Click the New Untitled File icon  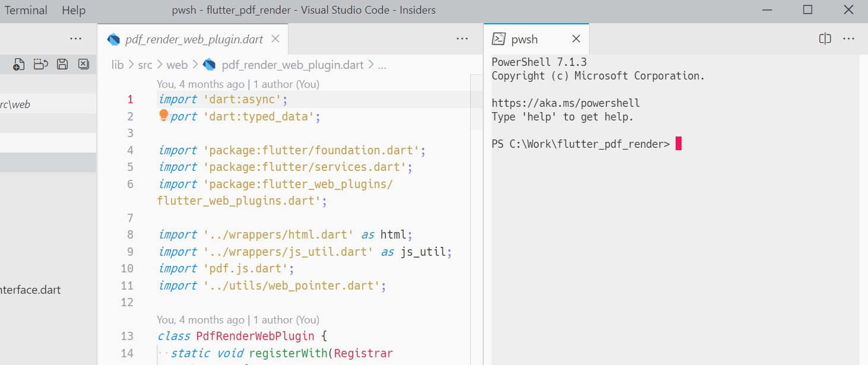tap(18, 64)
